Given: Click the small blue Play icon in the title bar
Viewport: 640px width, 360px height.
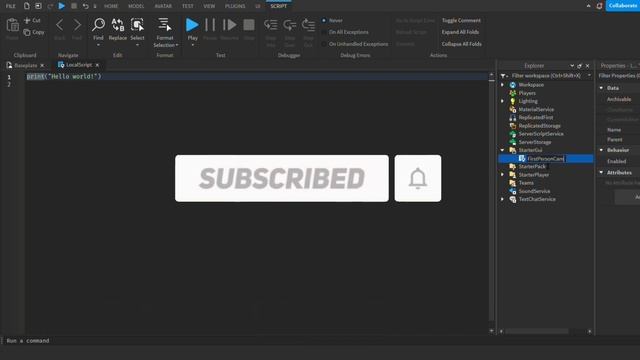Looking at the screenshot, I should tap(62, 6).
